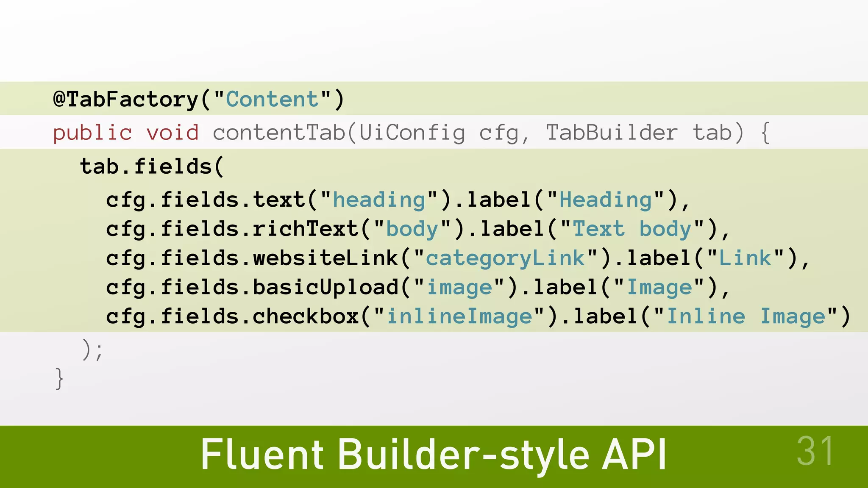
Task: Click the final closing brace "}"
Action: 59,378
